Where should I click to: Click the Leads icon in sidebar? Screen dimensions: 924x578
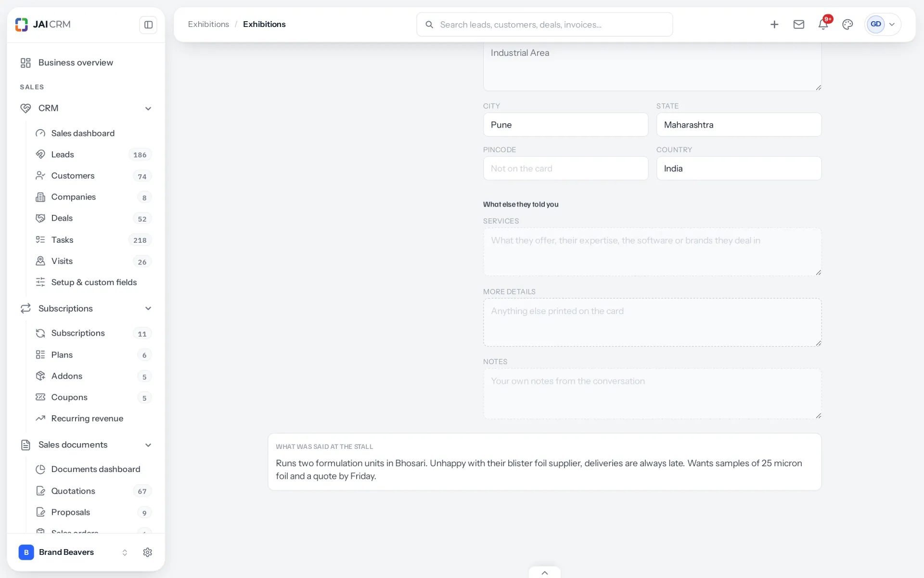(x=40, y=155)
